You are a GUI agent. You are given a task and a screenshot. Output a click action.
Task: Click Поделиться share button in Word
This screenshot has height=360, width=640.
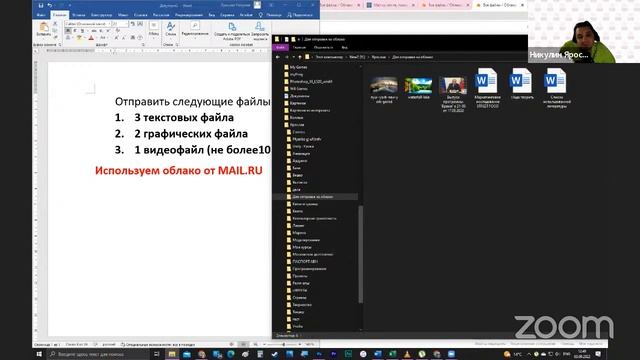pos(300,15)
